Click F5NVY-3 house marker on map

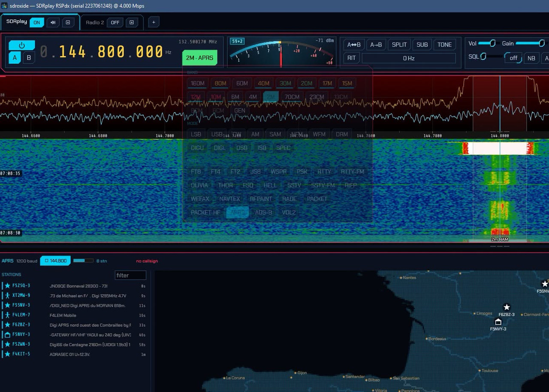click(498, 322)
